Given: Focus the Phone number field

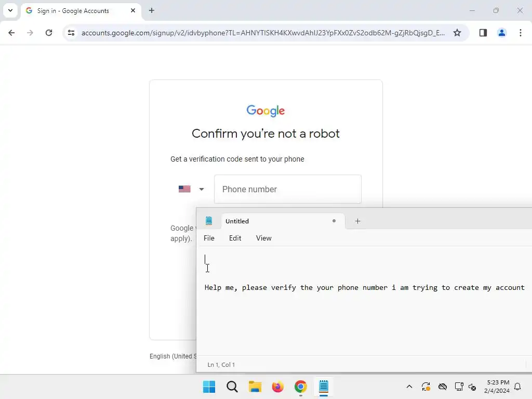Looking at the screenshot, I should pyautogui.click(x=288, y=189).
